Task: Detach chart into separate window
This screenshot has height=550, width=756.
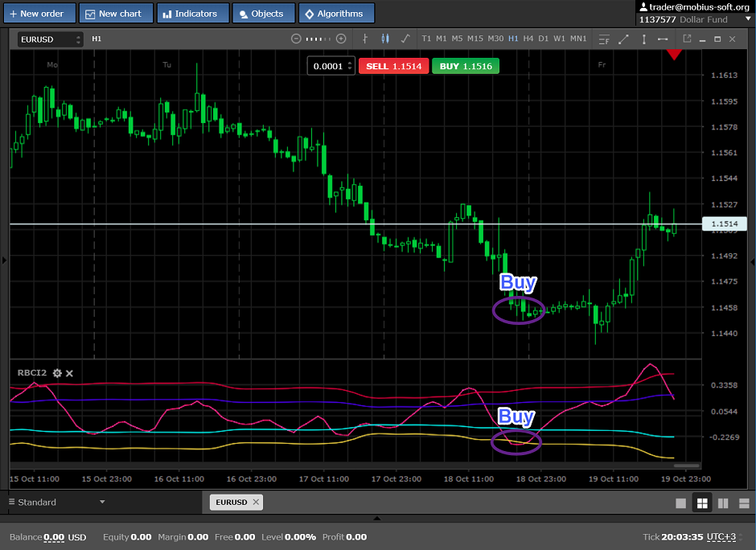Action: click(x=687, y=38)
